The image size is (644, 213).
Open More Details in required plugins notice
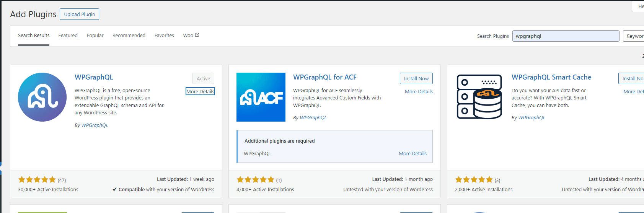tap(412, 153)
